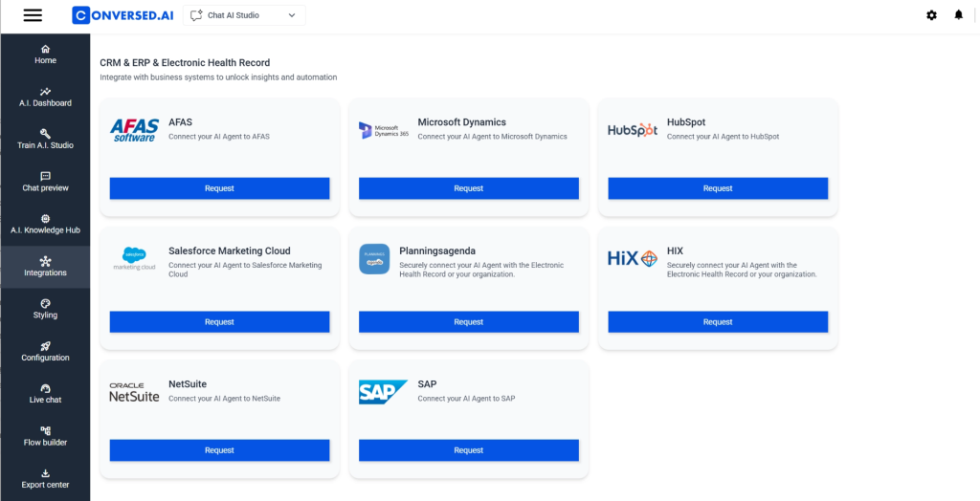Screen dimensions: 980x501
Task: Click 'CRM & ERP & Electronic Health Record' heading
Action: point(185,63)
